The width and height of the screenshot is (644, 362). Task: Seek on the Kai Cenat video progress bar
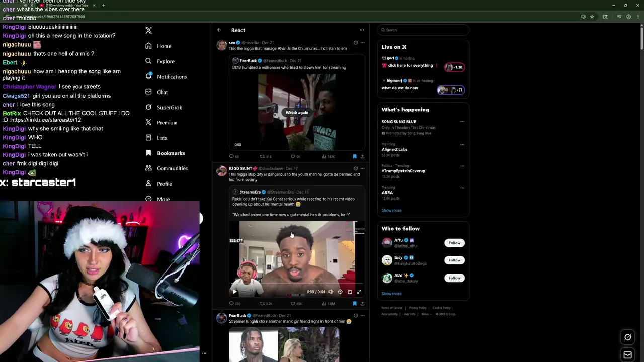[297, 284]
